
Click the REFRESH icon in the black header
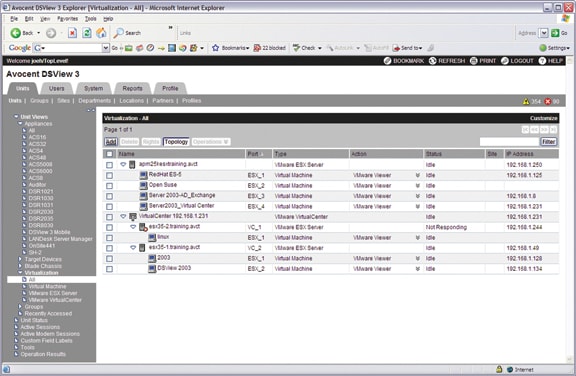coord(432,61)
